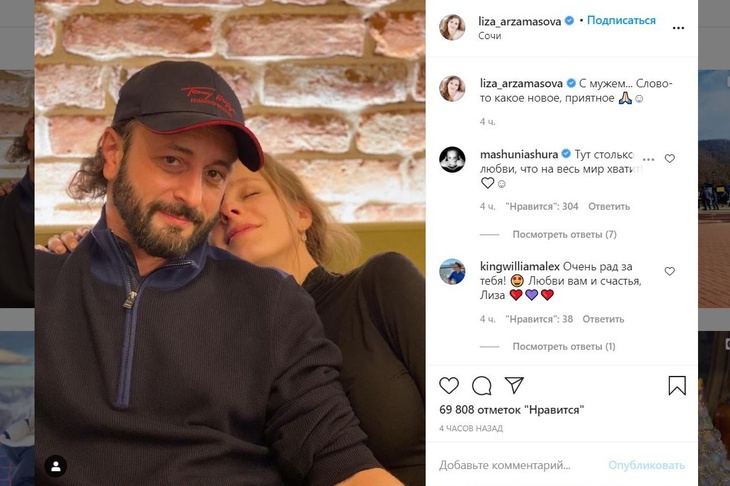
Task: Expand the 7 replies under mashuniashura's comment
Action: (x=564, y=234)
